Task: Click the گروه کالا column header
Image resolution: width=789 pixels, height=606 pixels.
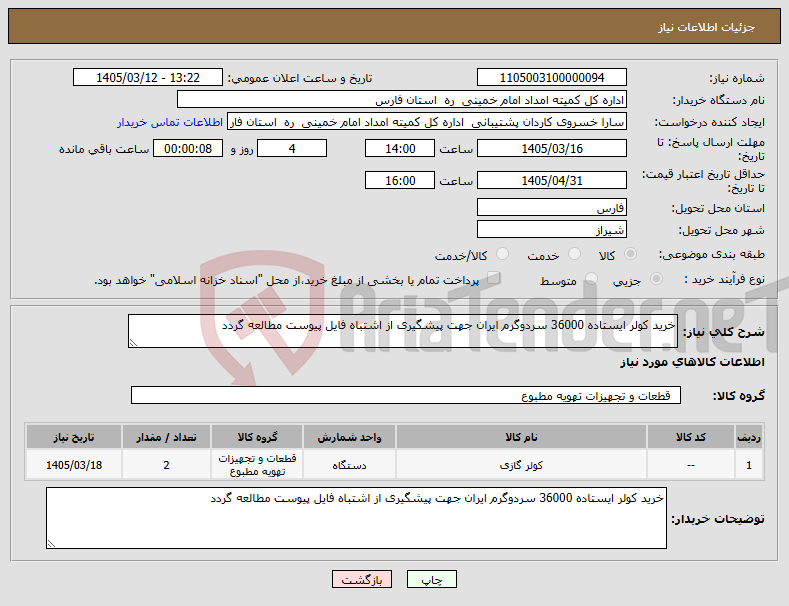Action: click(x=257, y=437)
